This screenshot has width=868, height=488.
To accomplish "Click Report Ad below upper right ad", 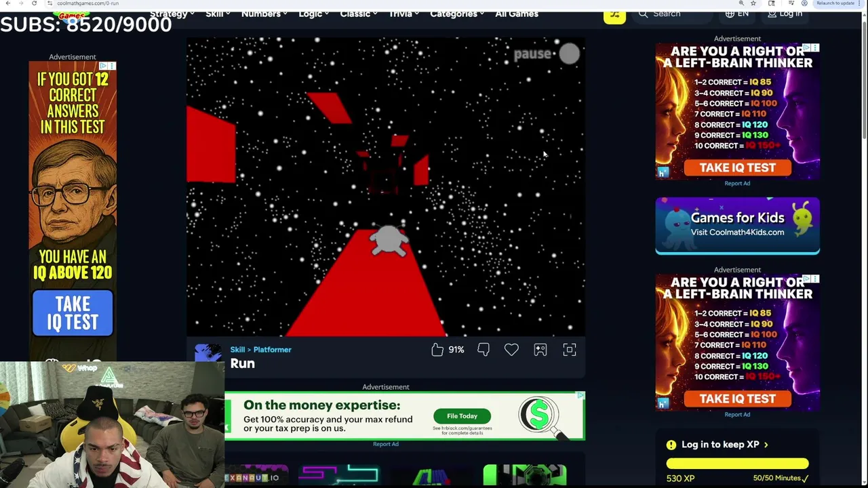I will (x=737, y=183).
